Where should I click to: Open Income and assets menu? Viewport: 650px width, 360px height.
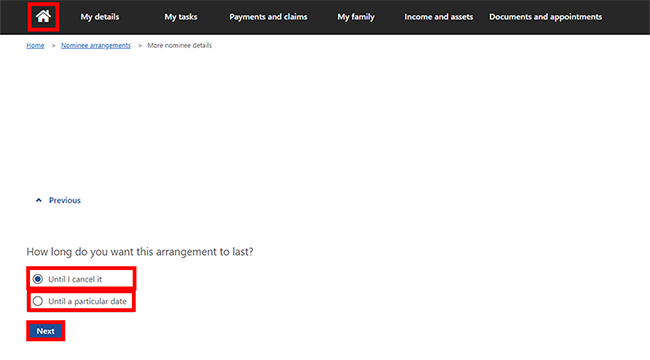439,17
